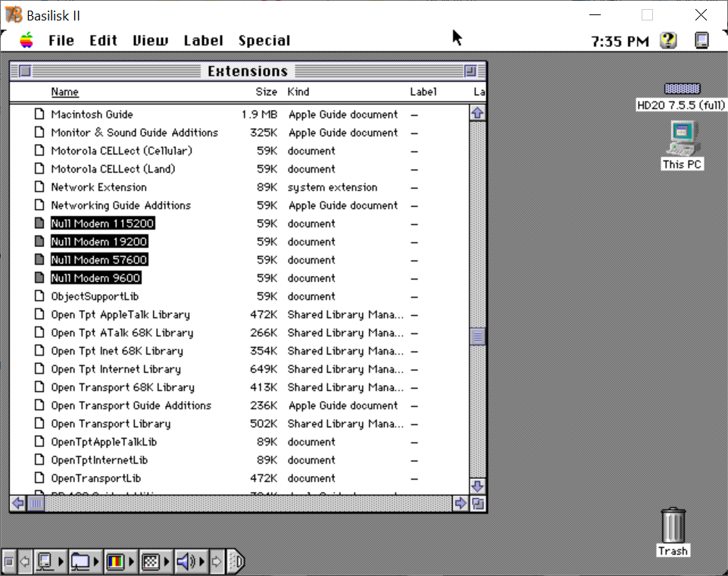The height and width of the screenshot is (576, 728).
Task: Select the Trash icon
Action: (x=673, y=525)
